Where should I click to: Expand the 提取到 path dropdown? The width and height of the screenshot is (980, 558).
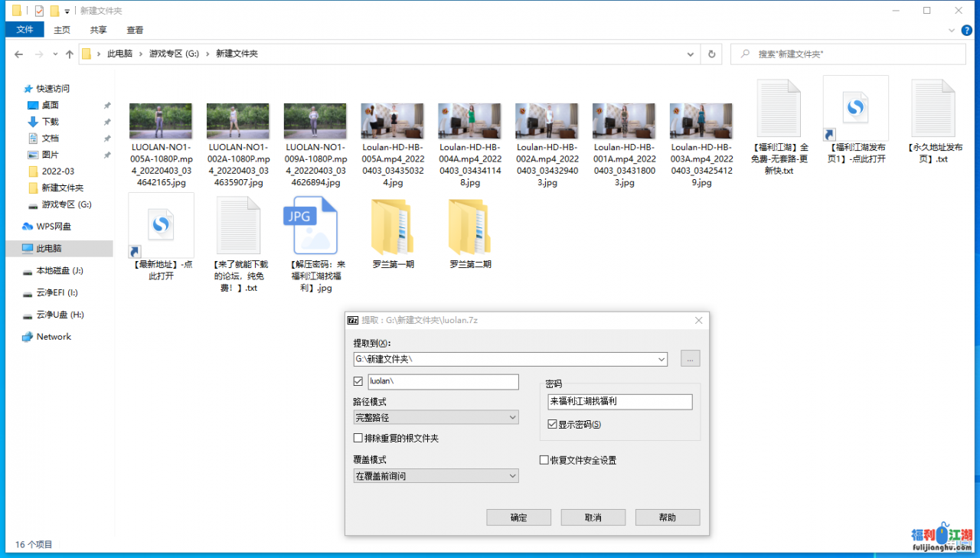coord(661,359)
